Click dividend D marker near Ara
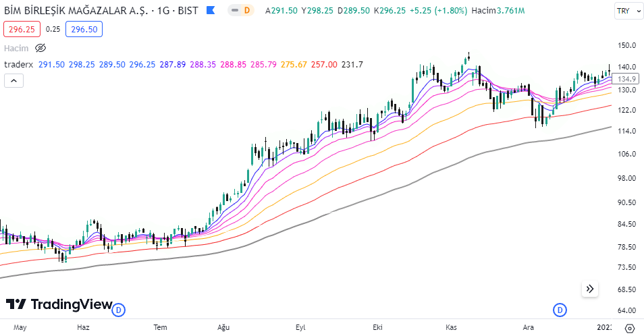The width and height of the screenshot is (644, 336). pos(560,310)
